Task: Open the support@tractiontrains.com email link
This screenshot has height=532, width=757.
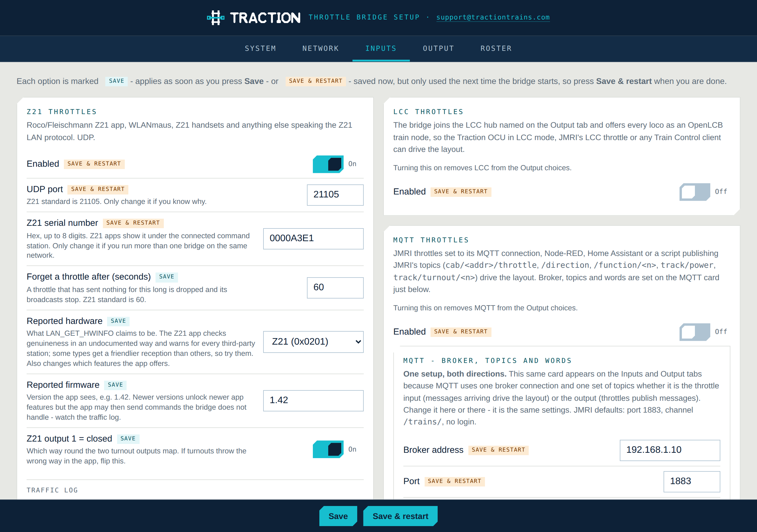Action: [x=493, y=17]
